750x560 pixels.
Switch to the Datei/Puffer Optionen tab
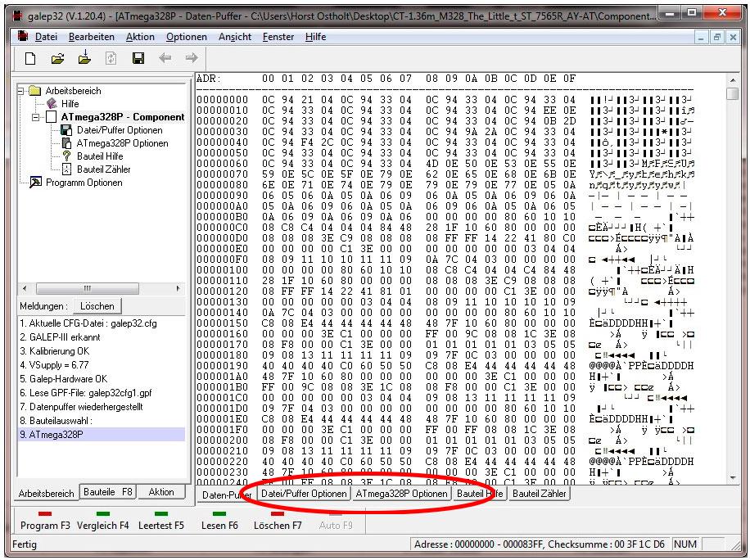point(304,494)
